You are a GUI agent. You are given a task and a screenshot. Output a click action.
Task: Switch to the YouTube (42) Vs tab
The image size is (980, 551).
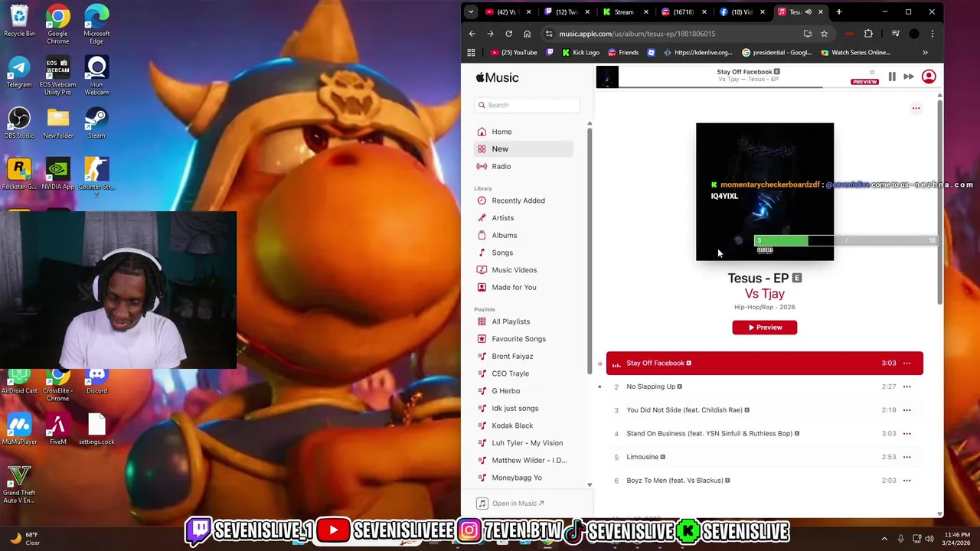coord(507,12)
